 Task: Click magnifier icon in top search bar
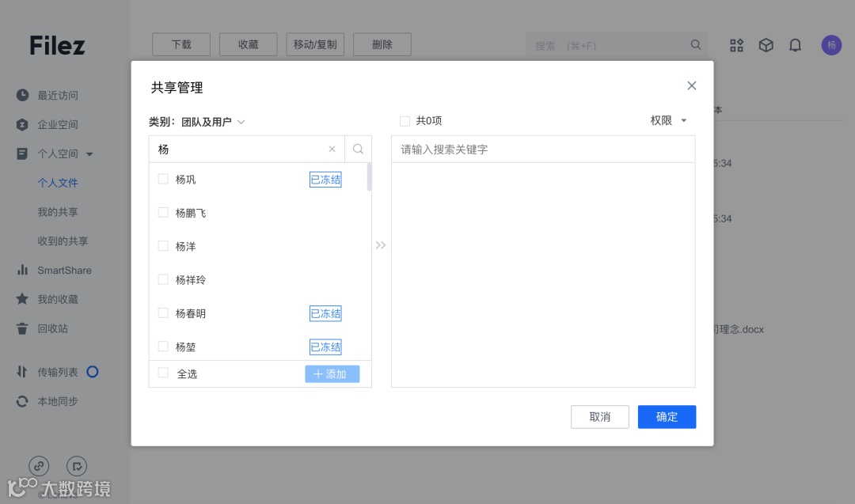(696, 44)
